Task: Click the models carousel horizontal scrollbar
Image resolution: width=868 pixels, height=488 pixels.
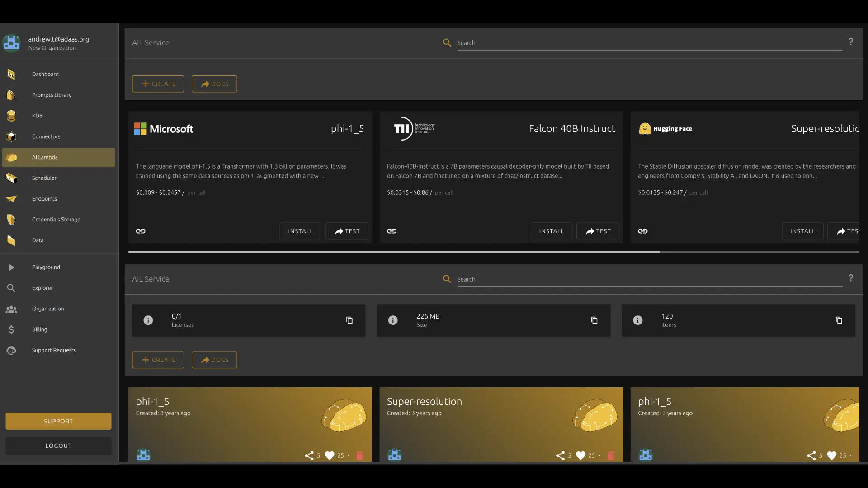Action: click(x=394, y=252)
